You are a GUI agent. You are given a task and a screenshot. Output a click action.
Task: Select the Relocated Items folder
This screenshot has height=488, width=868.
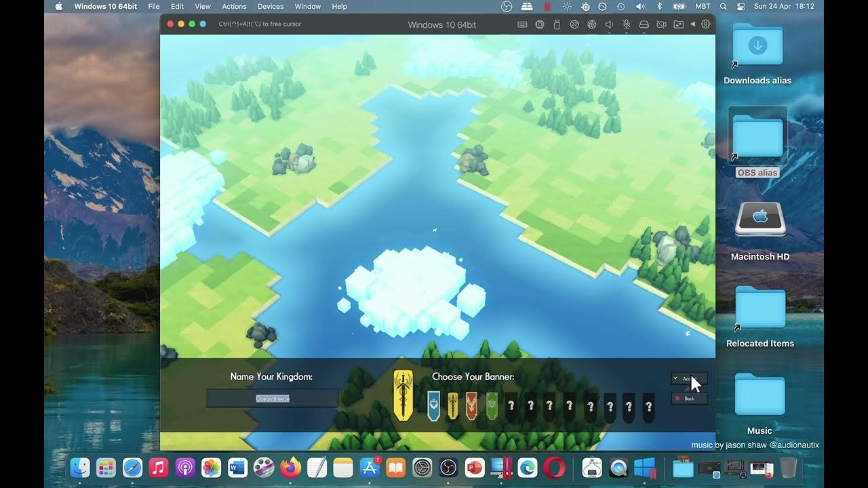(x=760, y=309)
